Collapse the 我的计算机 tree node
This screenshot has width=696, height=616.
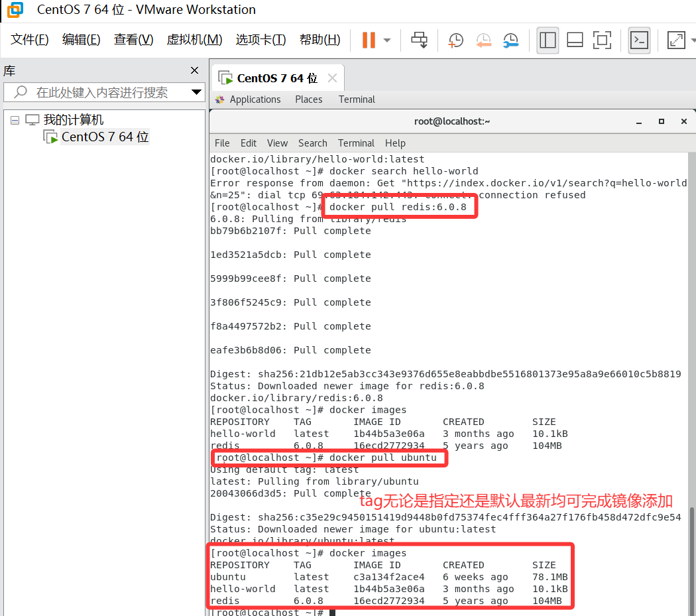tap(15, 120)
